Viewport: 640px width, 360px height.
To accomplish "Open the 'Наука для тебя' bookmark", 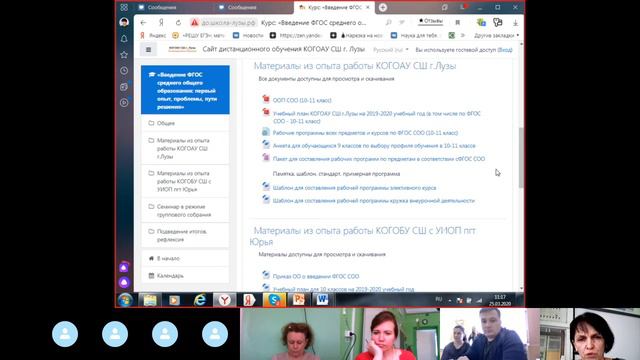I will pyautogui.click(x=416, y=36).
